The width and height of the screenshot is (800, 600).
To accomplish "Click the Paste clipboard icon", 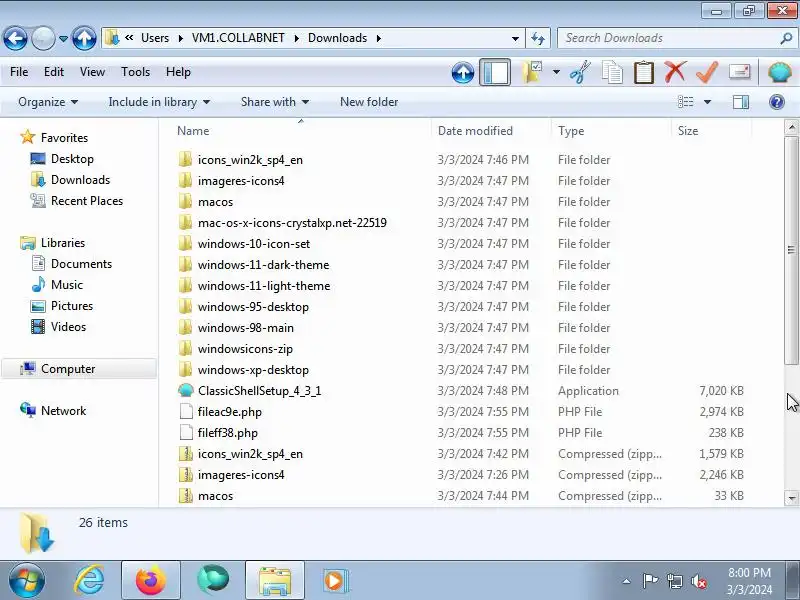I will tap(643, 72).
